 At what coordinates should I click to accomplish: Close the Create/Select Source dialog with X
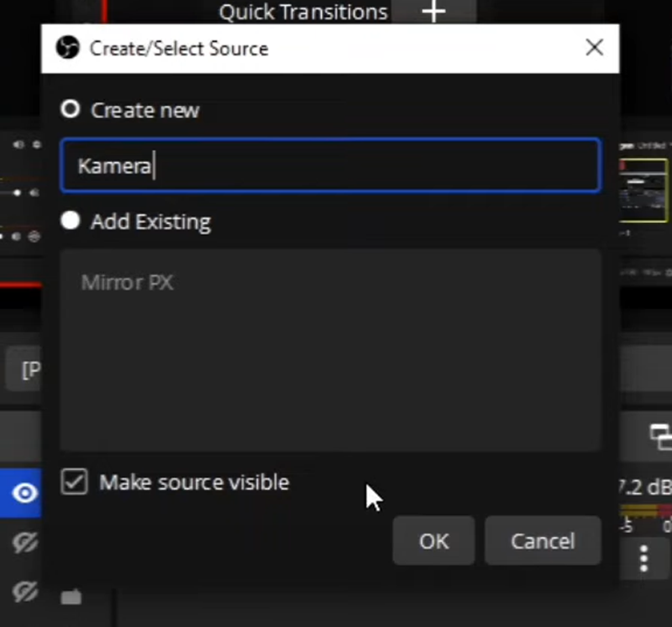pyautogui.click(x=595, y=48)
